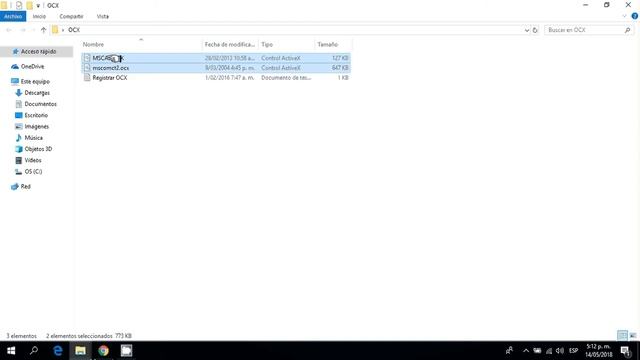Click the OCX address bar path
The image size is (640, 360).
(x=74, y=30)
